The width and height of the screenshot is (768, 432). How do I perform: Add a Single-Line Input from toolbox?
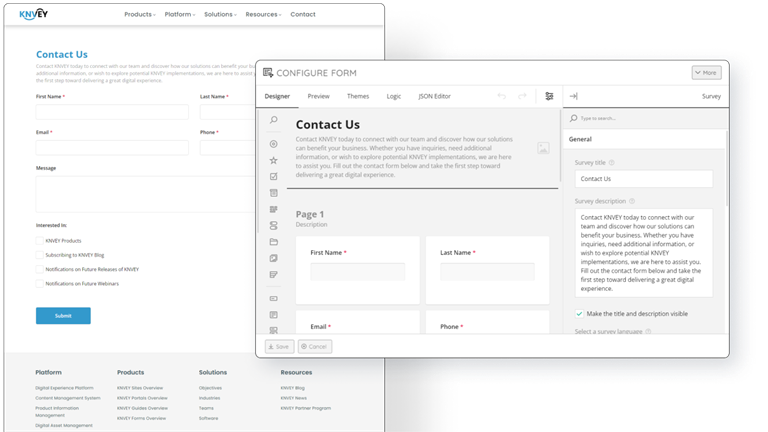point(274,298)
